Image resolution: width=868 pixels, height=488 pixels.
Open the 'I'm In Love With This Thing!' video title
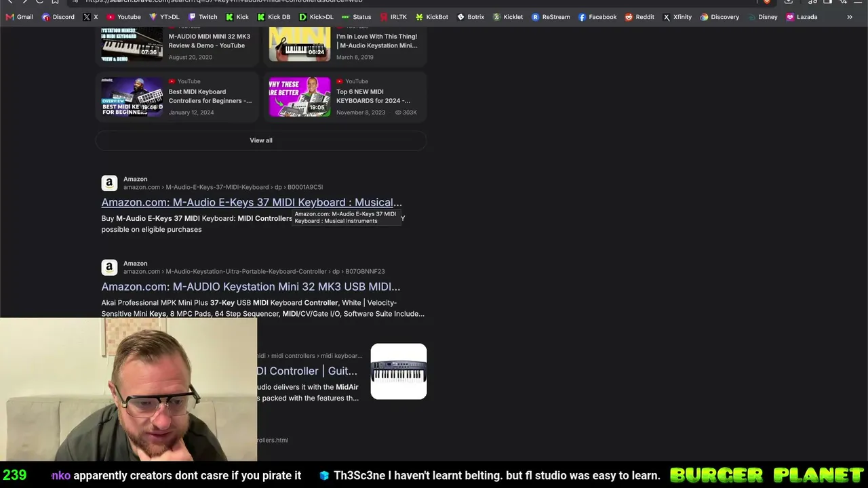(x=377, y=41)
